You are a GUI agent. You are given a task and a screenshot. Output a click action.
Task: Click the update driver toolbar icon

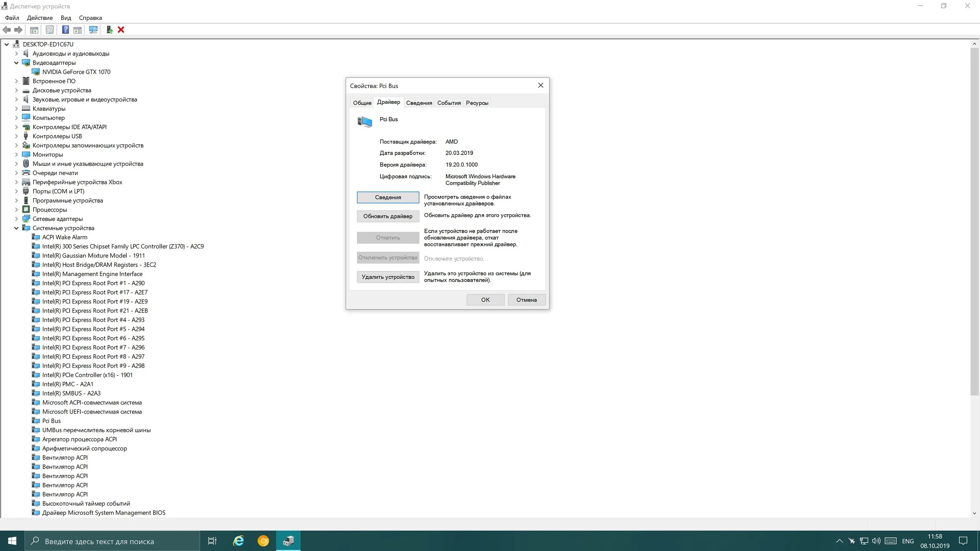click(x=109, y=30)
